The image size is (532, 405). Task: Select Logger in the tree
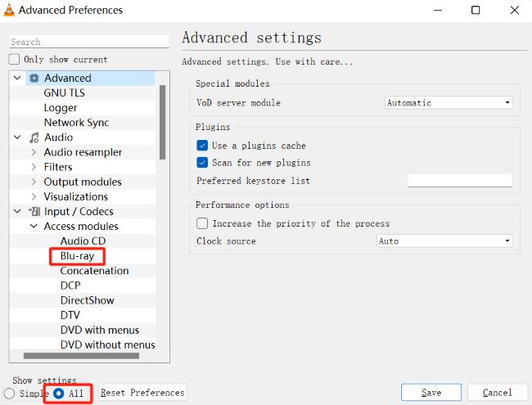tap(61, 108)
